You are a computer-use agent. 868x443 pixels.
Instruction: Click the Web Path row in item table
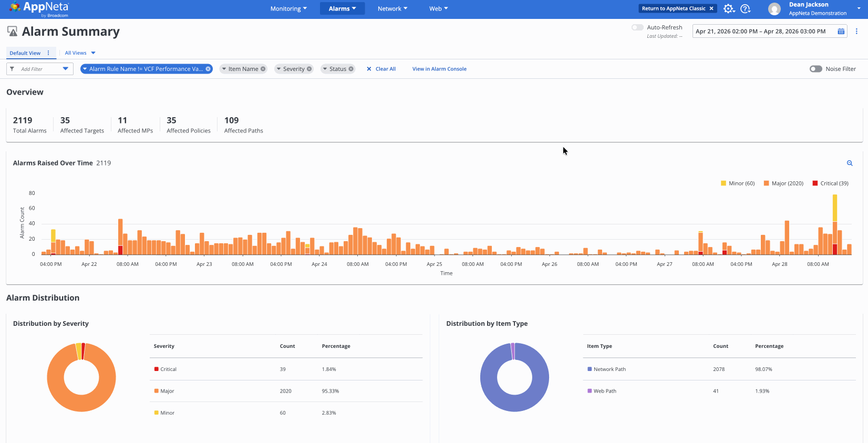[x=719, y=391]
